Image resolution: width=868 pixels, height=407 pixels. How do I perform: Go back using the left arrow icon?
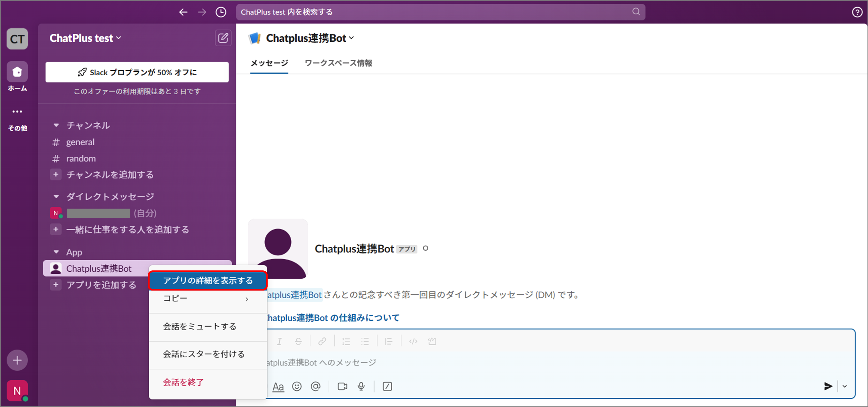point(183,12)
